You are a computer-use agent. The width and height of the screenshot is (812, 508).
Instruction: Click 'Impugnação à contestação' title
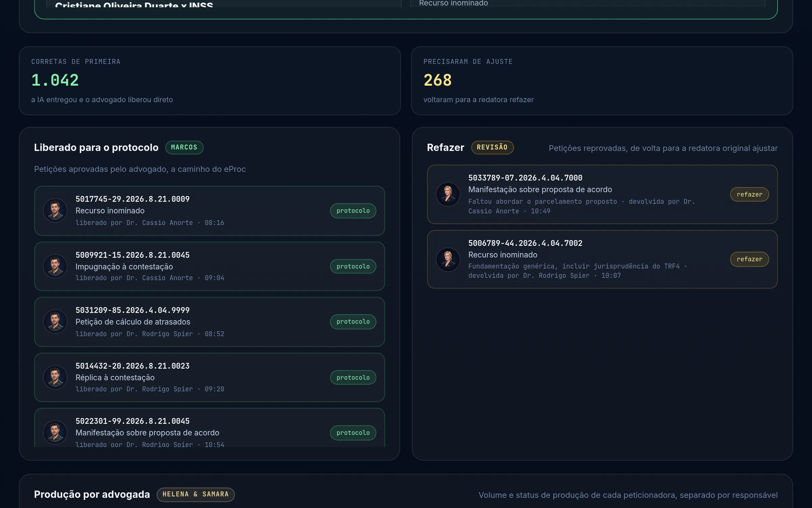coord(124,267)
